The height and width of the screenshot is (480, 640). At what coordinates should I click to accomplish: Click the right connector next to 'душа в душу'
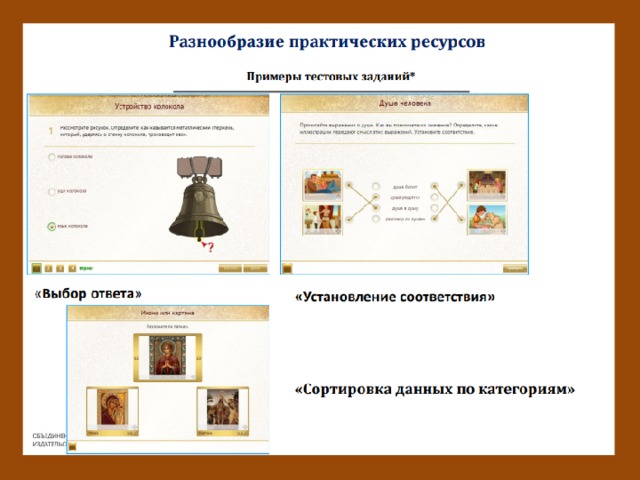[x=433, y=208]
